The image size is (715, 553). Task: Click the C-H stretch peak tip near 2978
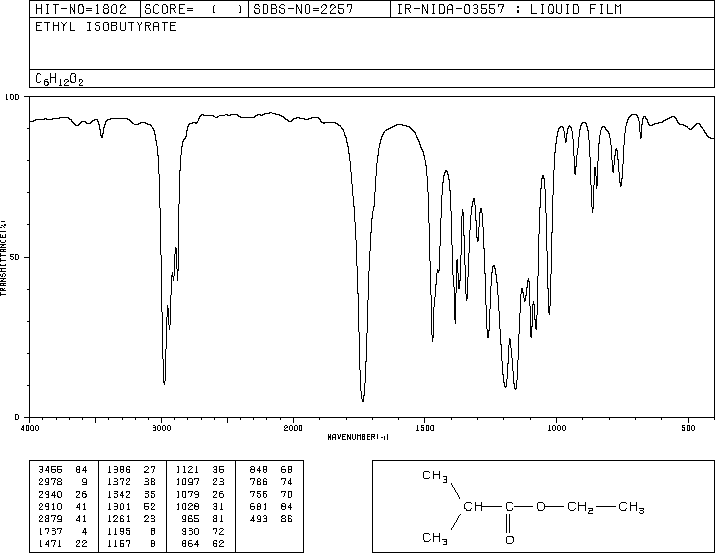pos(164,384)
